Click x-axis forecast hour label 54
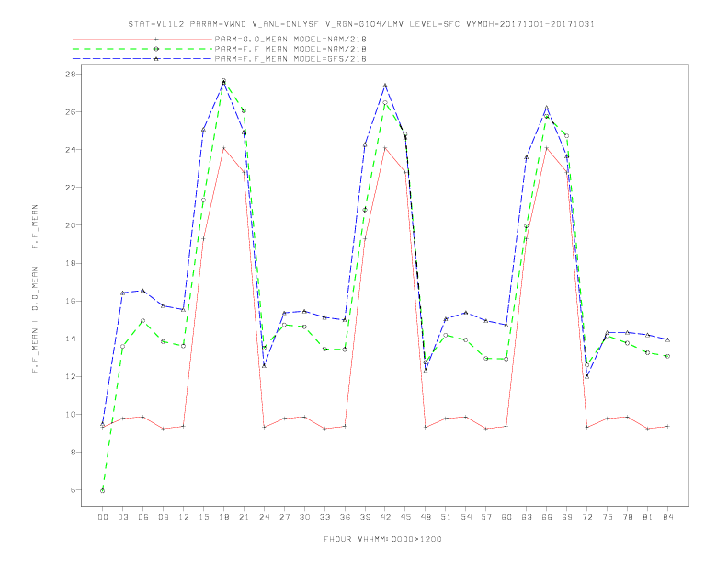This screenshot has height=563, width=728. tap(466, 517)
